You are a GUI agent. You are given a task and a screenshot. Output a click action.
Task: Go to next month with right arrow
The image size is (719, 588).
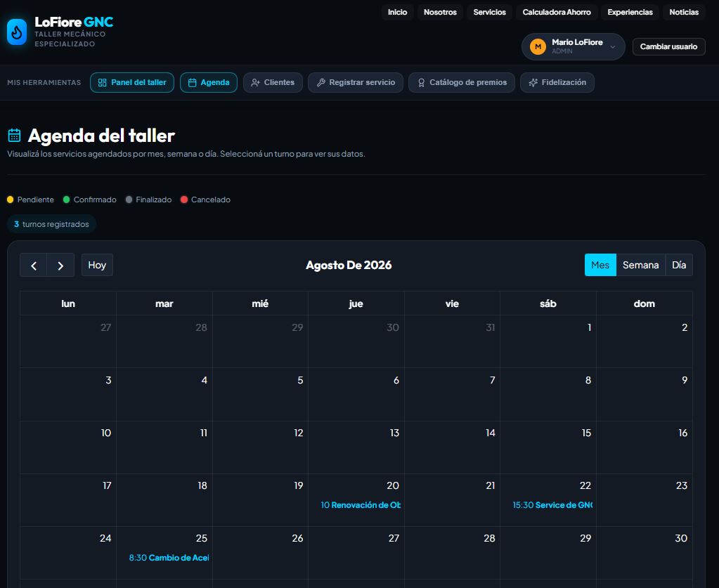click(60, 266)
